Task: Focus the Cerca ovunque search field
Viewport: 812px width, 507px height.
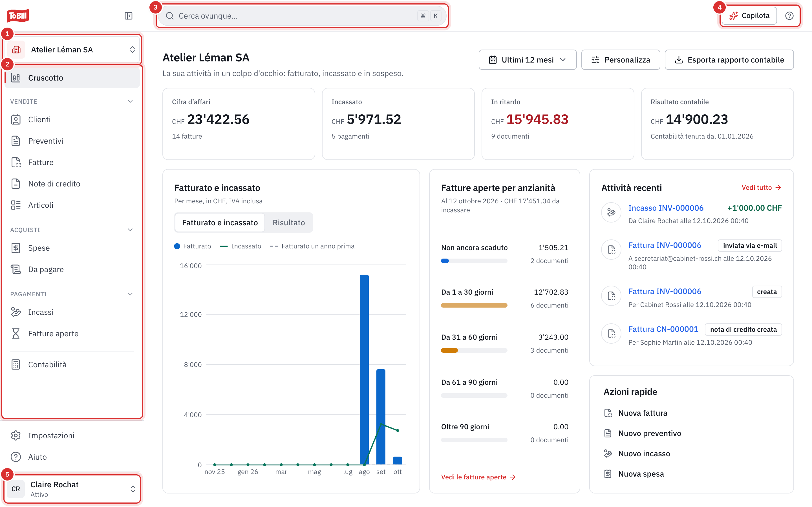Action: [x=302, y=16]
